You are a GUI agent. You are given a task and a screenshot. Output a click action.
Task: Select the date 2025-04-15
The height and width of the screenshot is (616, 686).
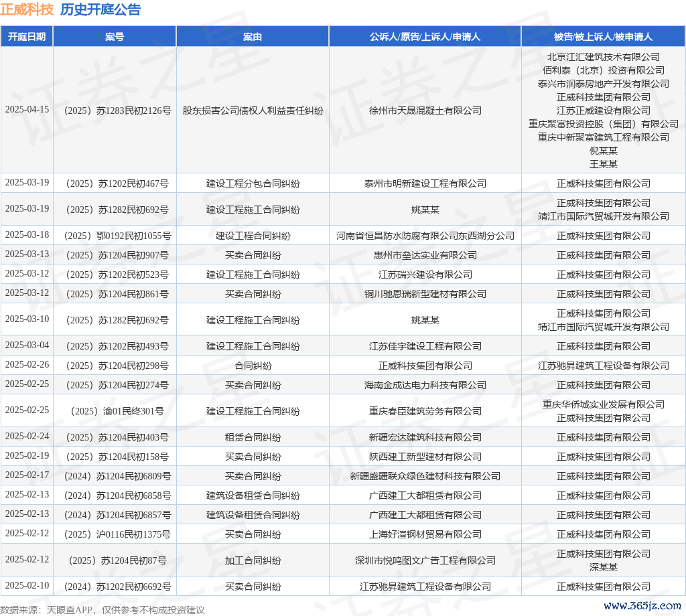(27, 109)
